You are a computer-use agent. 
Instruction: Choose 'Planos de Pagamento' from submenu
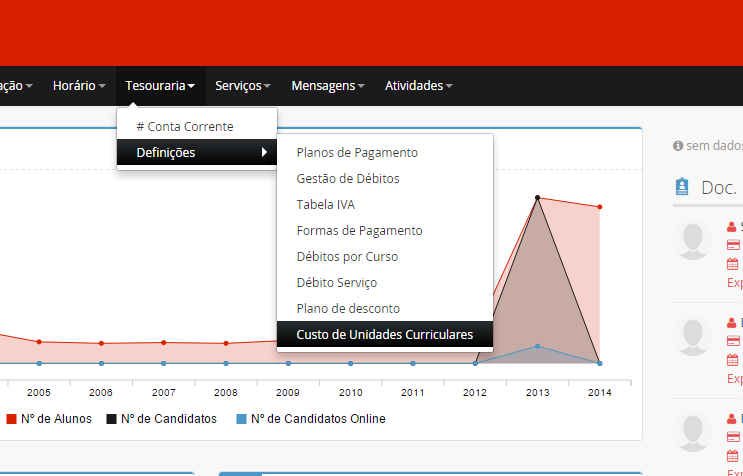coord(357,153)
